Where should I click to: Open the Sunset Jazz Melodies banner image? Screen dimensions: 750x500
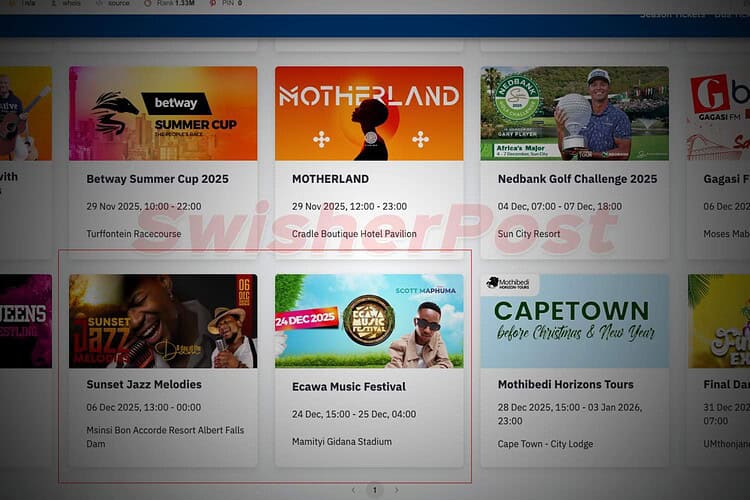click(163, 321)
